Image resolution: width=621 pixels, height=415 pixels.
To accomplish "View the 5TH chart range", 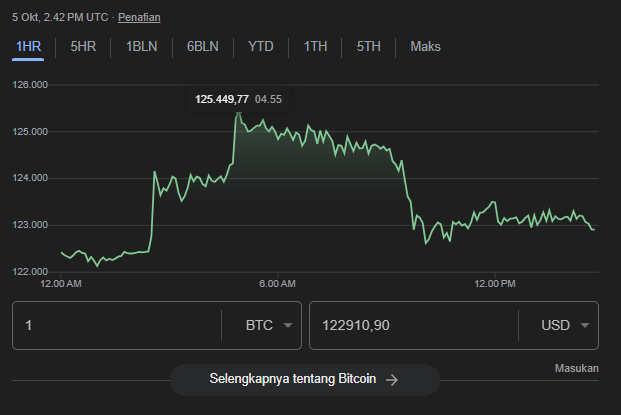I will (369, 46).
